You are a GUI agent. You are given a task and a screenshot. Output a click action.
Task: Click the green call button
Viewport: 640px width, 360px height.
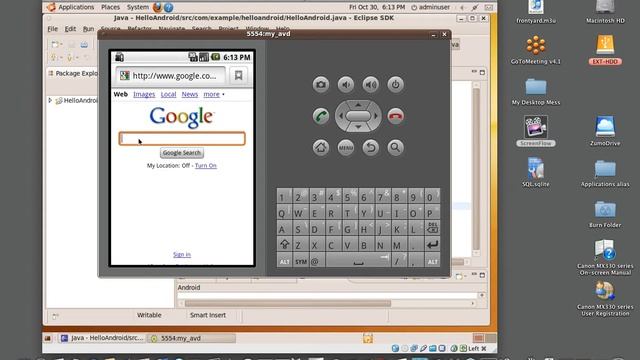click(321, 116)
